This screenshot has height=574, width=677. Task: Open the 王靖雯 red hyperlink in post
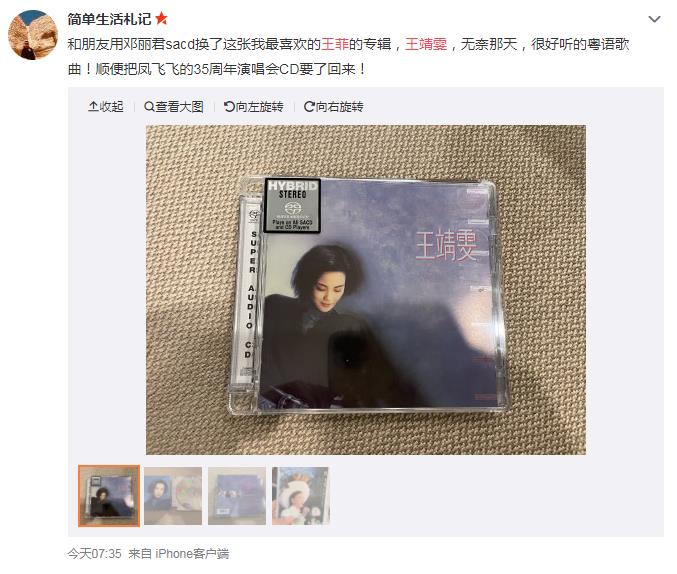point(426,44)
